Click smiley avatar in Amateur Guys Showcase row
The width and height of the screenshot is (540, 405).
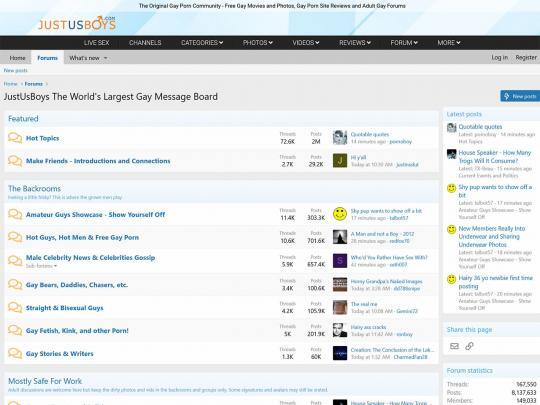pyautogui.click(x=340, y=214)
